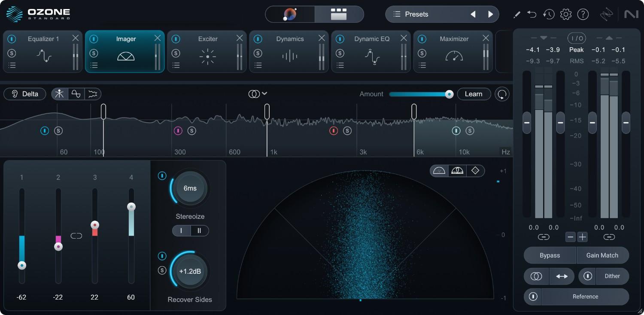Select the polar sample vectorscope view
644x315 pixels.
pos(439,171)
